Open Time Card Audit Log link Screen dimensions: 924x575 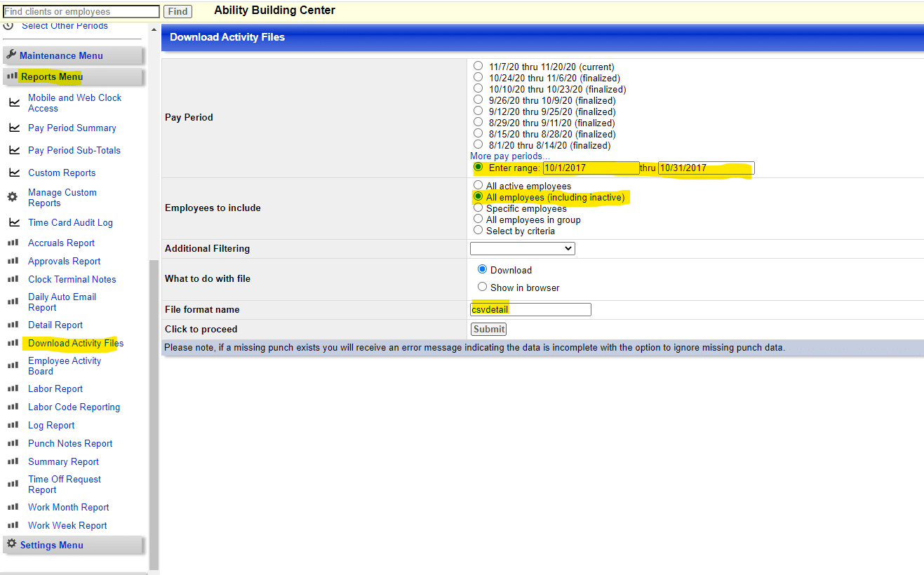[70, 223]
